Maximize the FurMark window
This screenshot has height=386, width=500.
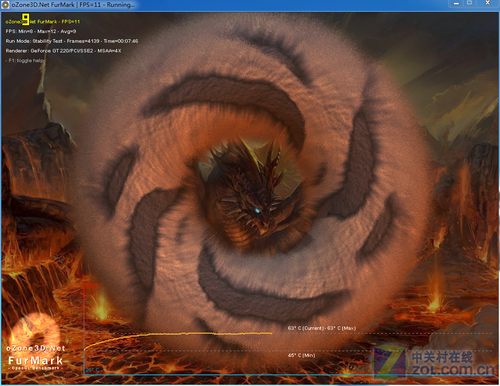pyautogui.click(x=469, y=3)
